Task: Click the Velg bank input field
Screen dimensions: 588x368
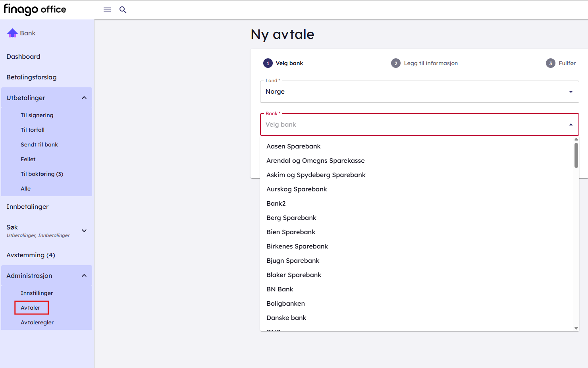Action: [413, 125]
